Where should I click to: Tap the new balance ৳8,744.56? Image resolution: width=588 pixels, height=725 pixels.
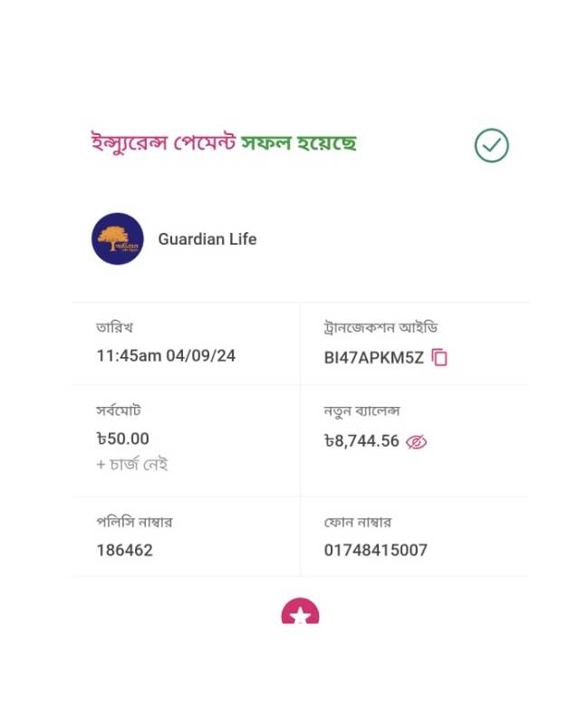coord(361,441)
